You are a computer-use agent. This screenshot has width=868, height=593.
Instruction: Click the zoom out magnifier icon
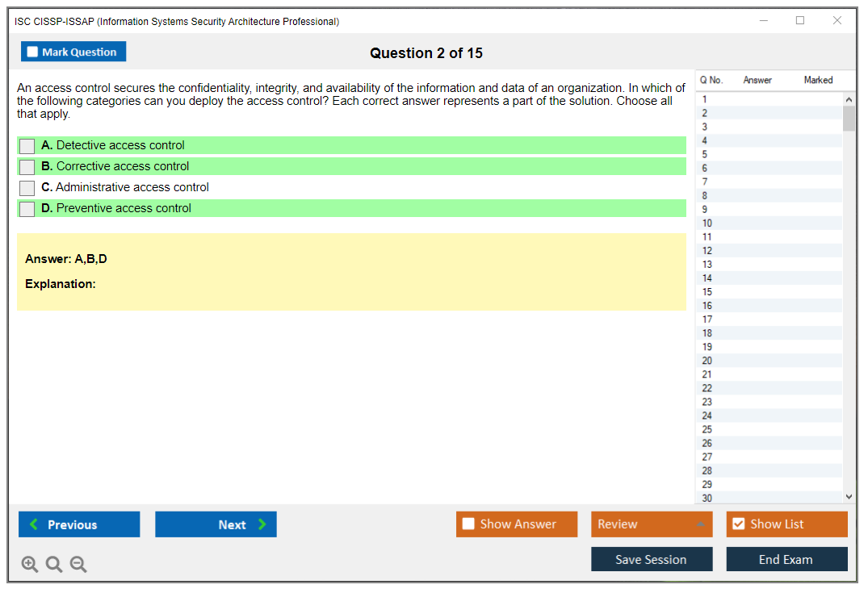78,565
